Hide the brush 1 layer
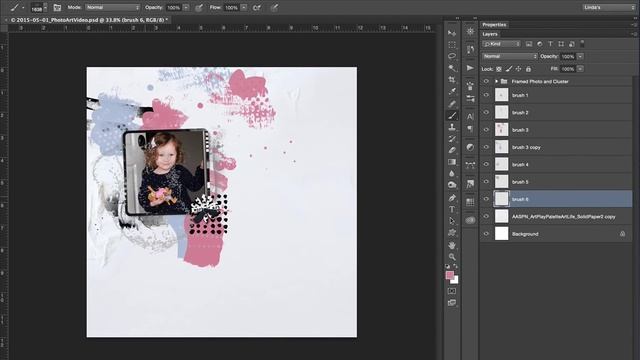The width and height of the screenshot is (640, 360). point(486,95)
